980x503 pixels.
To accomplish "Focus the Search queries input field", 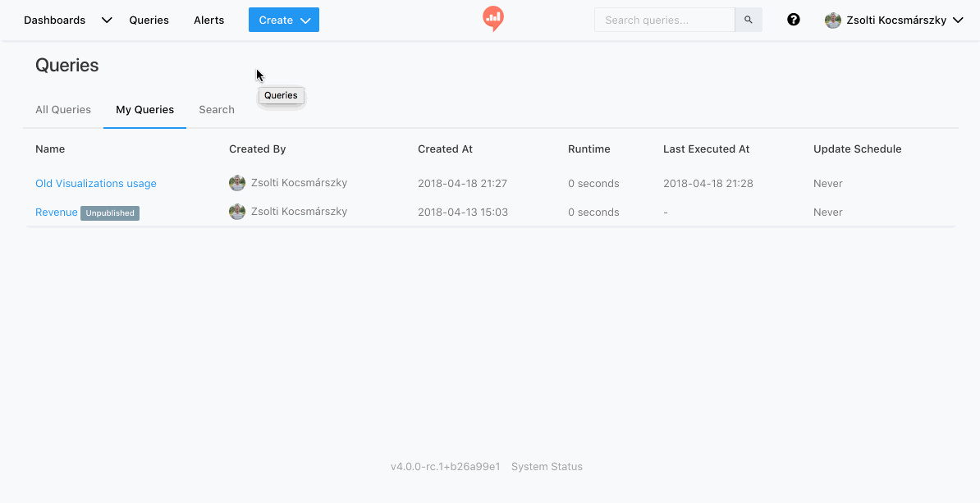I will [x=663, y=20].
